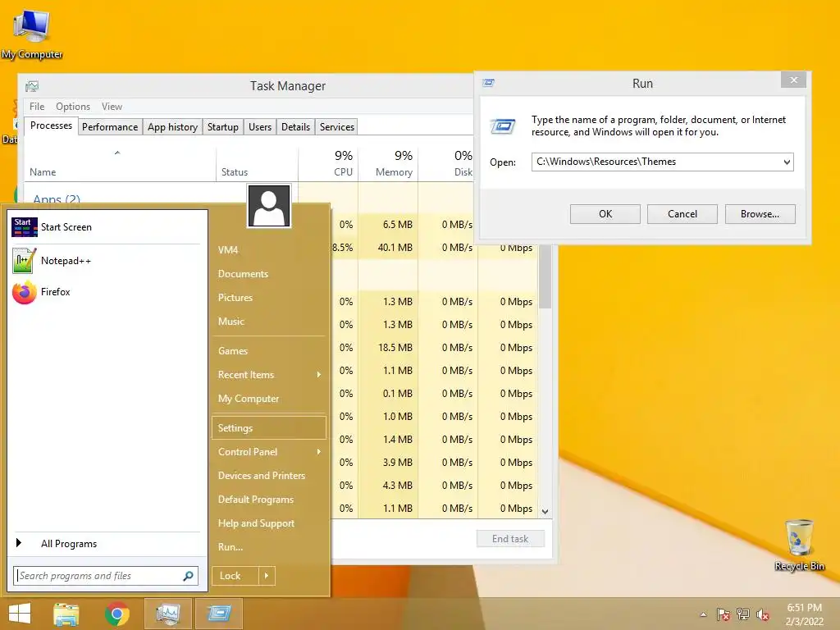Open Documents in Start menu

click(x=269, y=274)
